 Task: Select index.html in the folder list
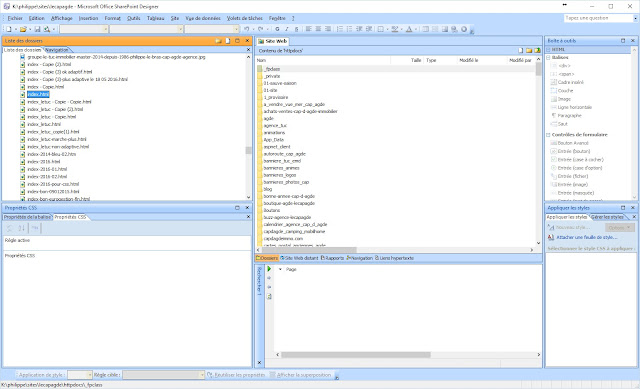click(x=38, y=94)
